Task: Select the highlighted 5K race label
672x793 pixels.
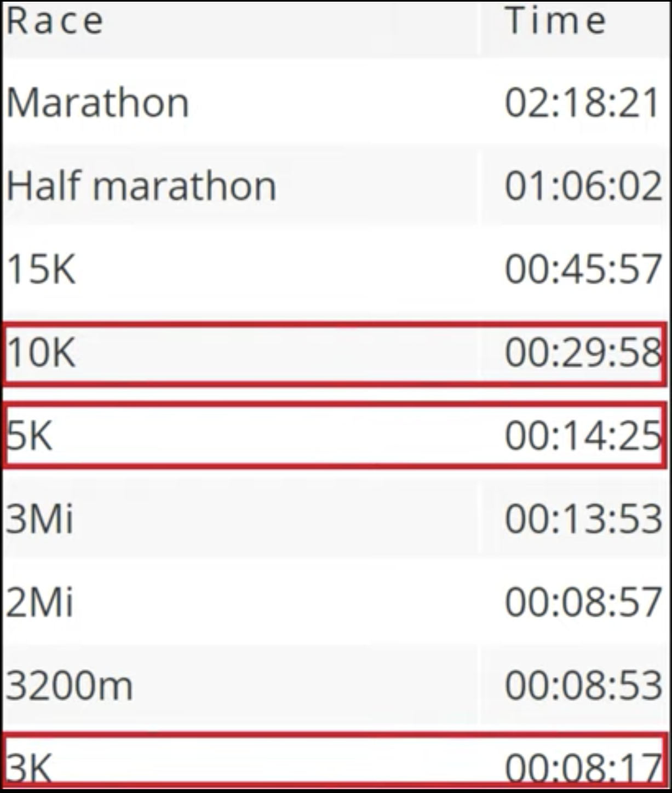Action: click(30, 436)
